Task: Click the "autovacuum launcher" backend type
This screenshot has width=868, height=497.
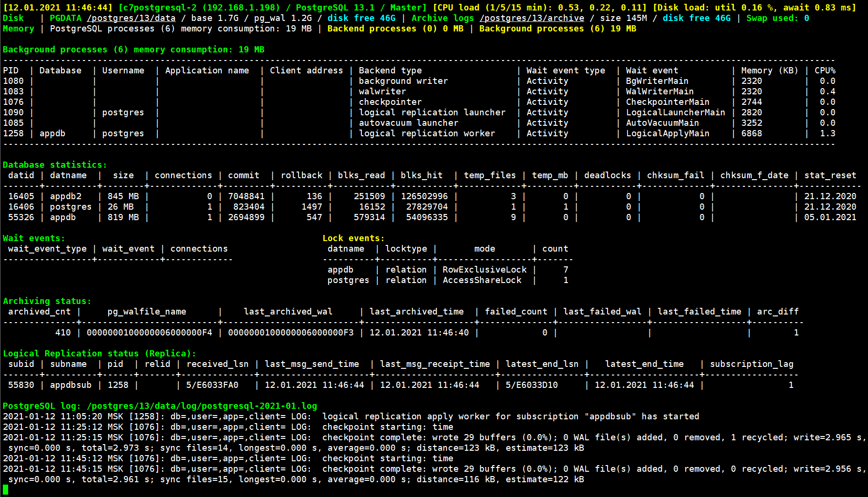Action: pyautogui.click(x=409, y=123)
